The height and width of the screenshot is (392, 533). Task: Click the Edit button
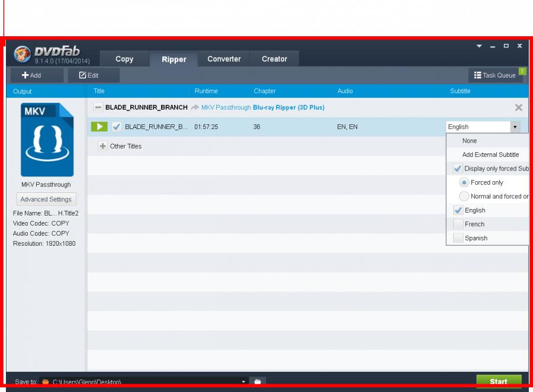coord(94,75)
